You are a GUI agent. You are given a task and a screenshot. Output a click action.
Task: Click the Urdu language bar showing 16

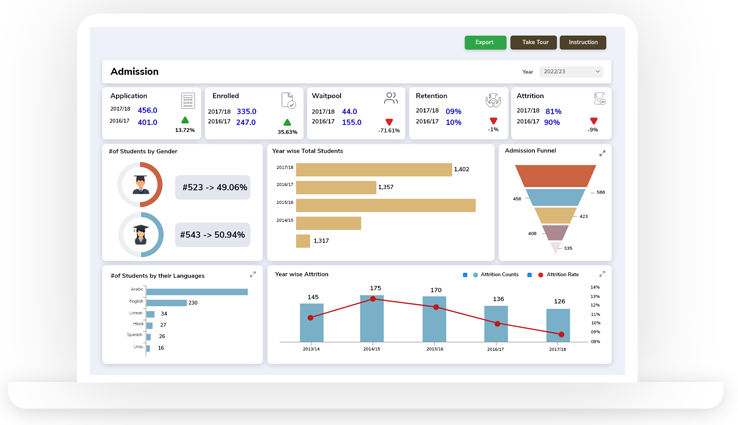point(148,348)
